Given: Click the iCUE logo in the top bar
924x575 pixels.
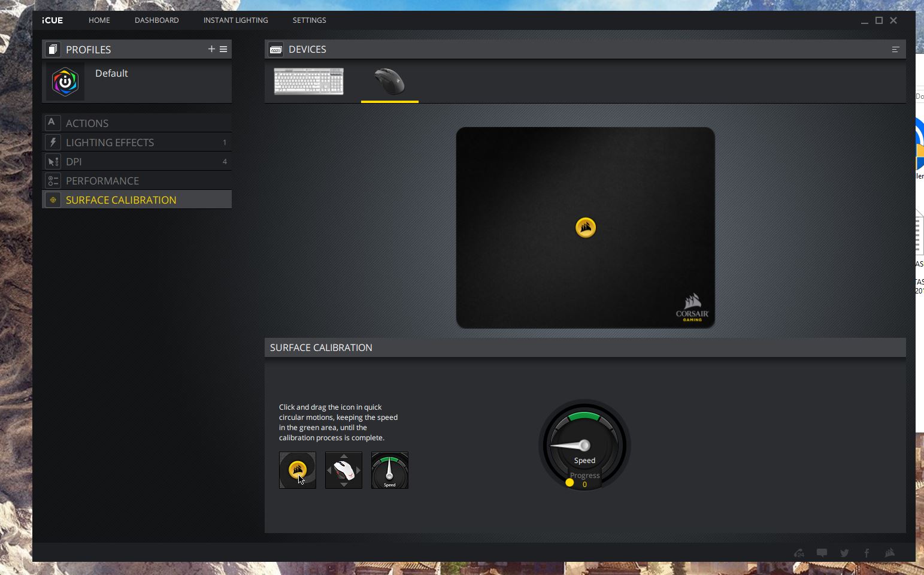Looking at the screenshot, I should tap(52, 20).
